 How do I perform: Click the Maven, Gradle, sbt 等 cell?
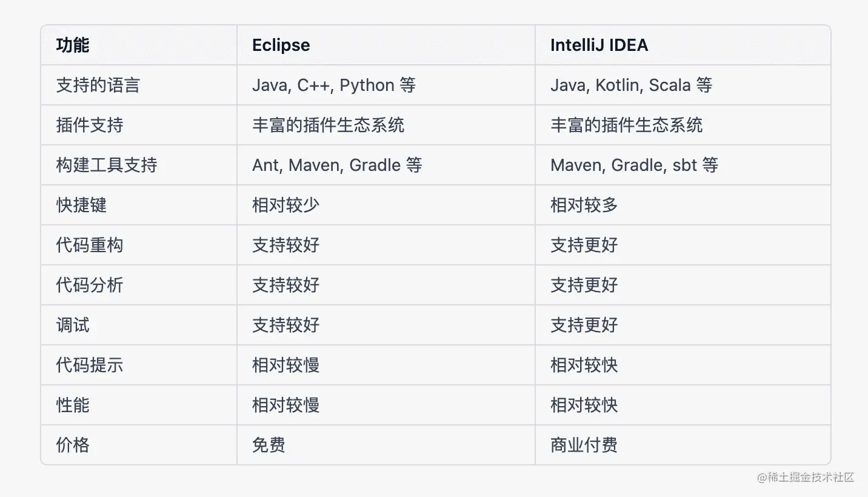[634, 165]
